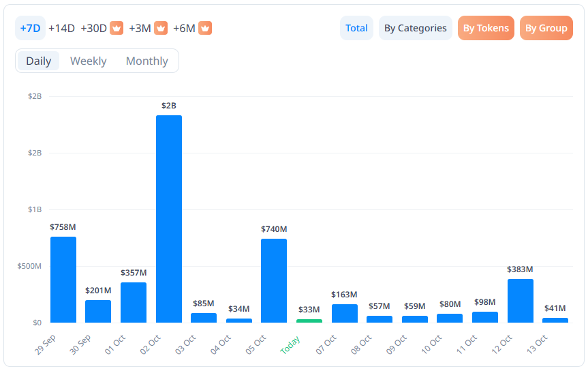Image resolution: width=588 pixels, height=369 pixels.
Task: Select the +7D time range
Action: pyautogui.click(x=31, y=28)
